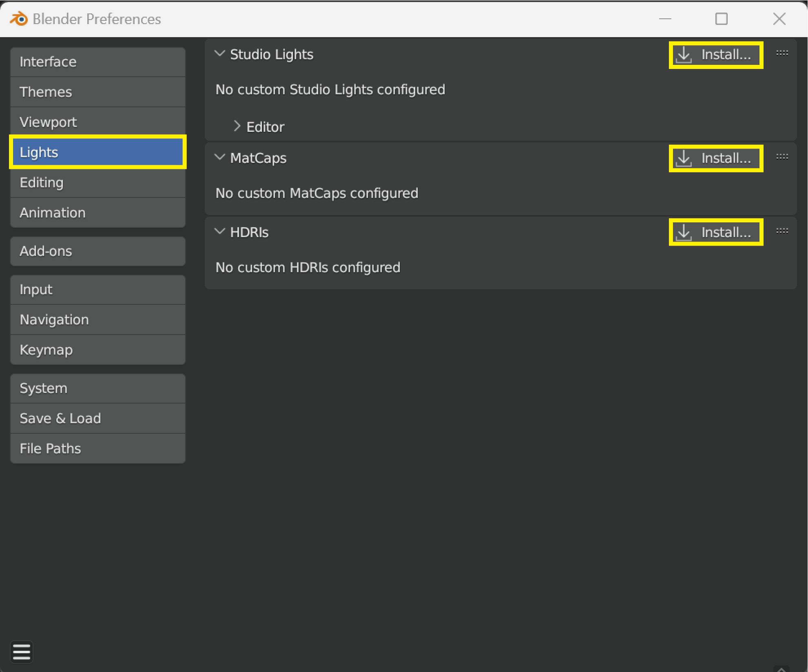Viewport: 808px width, 672px height.
Task: Click the Blender logo icon
Action: click(19, 19)
